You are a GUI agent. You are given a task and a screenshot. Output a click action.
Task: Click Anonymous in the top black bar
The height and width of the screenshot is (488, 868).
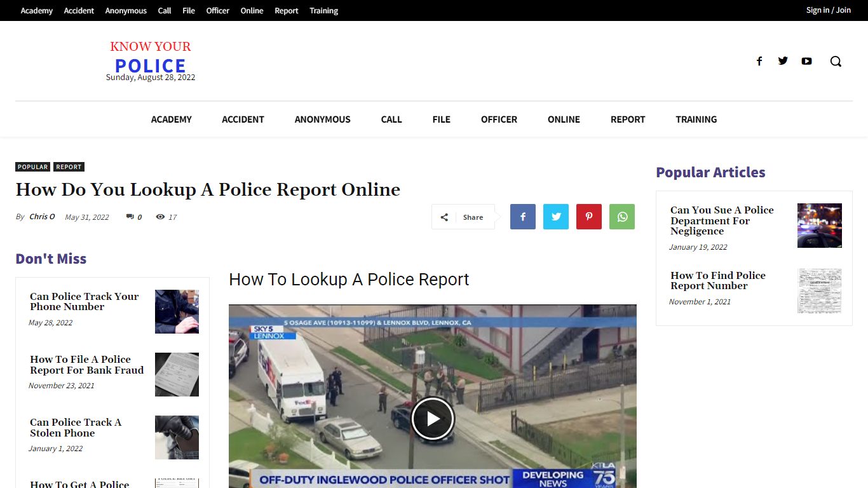(x=126, y=11)
